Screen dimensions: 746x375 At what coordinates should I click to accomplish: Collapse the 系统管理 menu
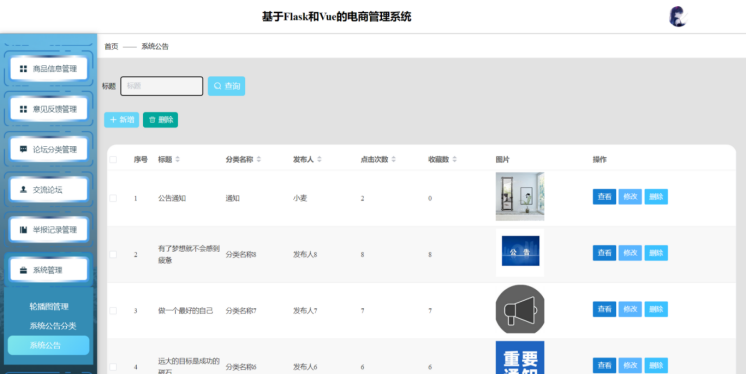point(49,270)
